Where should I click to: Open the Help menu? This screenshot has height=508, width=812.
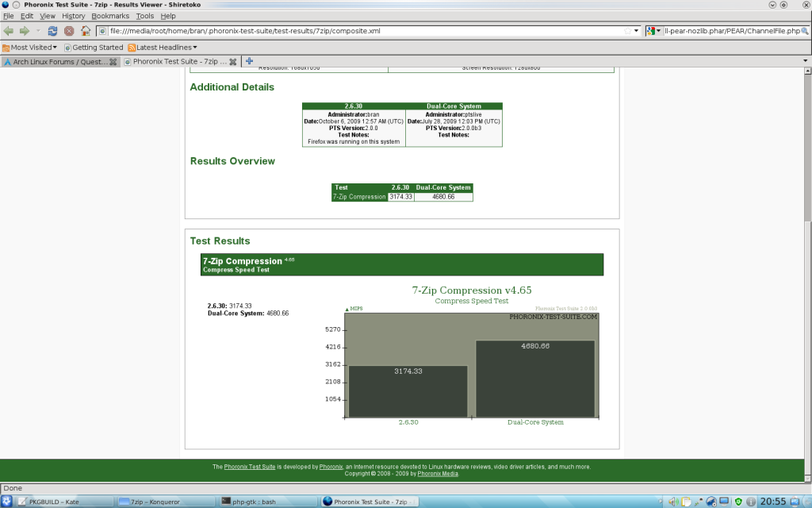(168, 16)
